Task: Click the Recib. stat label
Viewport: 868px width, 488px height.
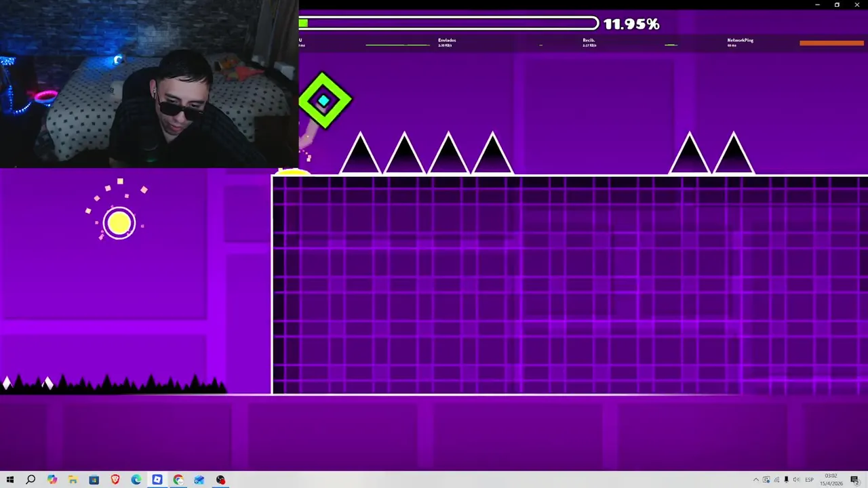Action: [589, 41]
